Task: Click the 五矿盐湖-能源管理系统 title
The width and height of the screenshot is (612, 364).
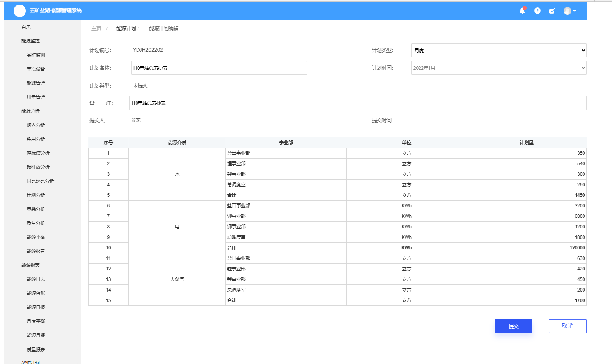Action: point(56,11)
